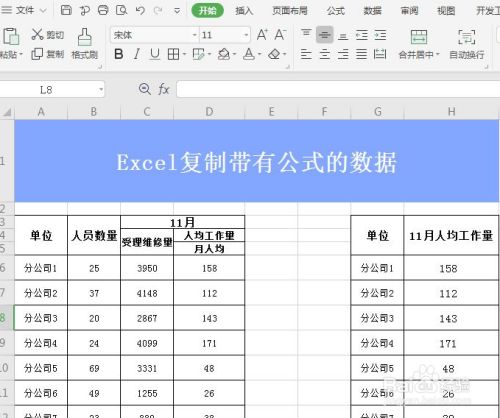Open font name 宋体 dropdown
The width and height of the screenshot is (500, 418).
click(194, 35)
